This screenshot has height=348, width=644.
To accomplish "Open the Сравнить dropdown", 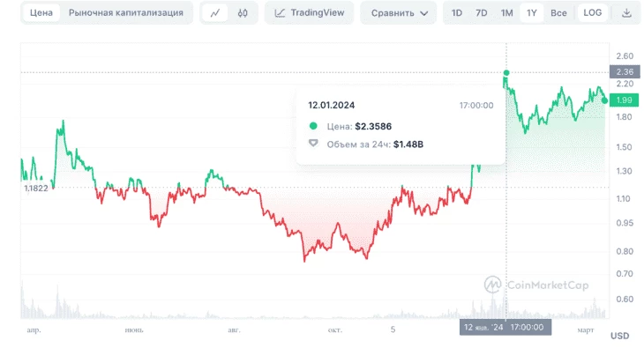I will point(399,13).
